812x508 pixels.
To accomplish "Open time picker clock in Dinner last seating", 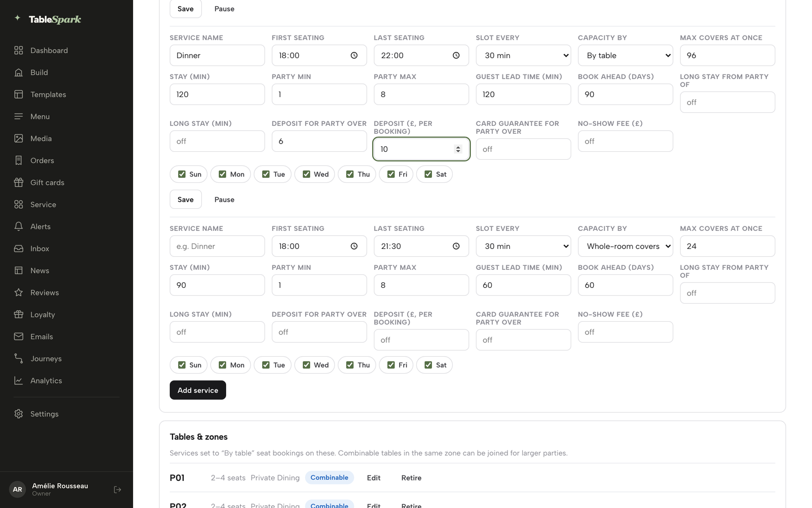I will 456,55.
